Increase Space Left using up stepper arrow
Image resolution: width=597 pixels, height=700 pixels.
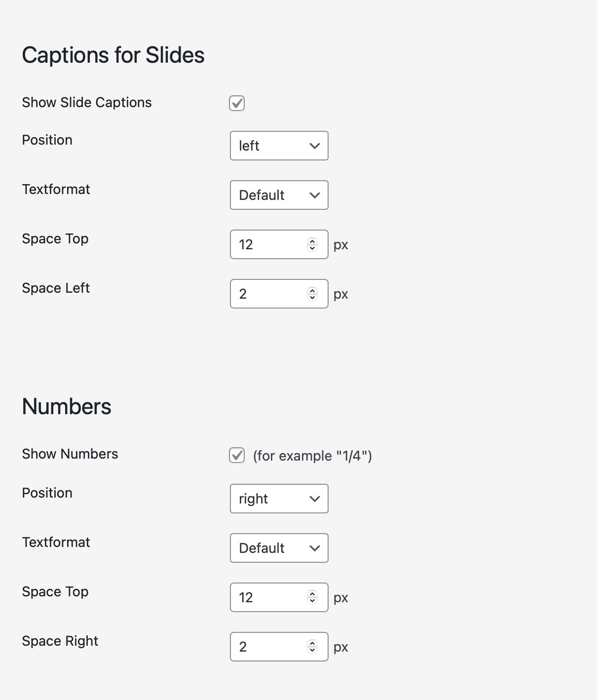(312, 290)
